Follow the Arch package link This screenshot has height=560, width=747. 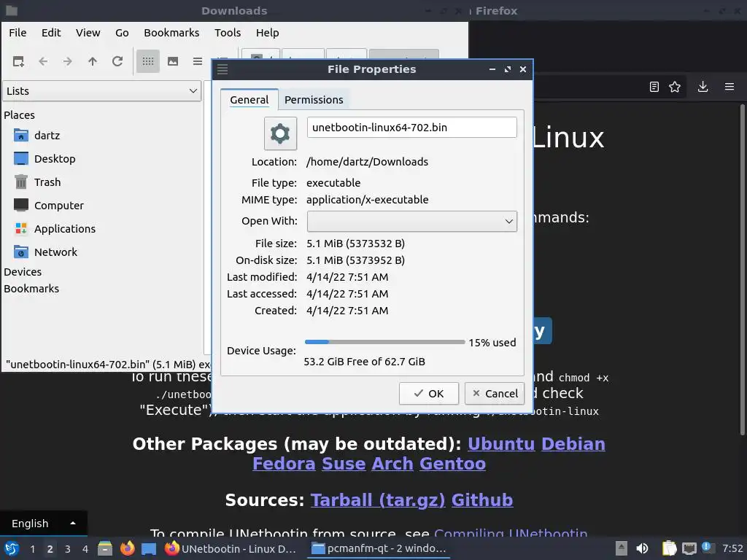point(392,464)
